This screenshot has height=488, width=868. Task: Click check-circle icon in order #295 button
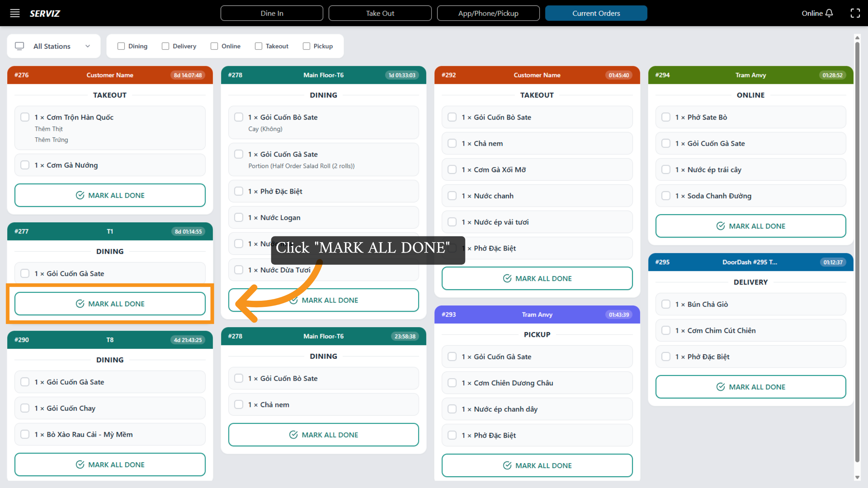point(720,387)
